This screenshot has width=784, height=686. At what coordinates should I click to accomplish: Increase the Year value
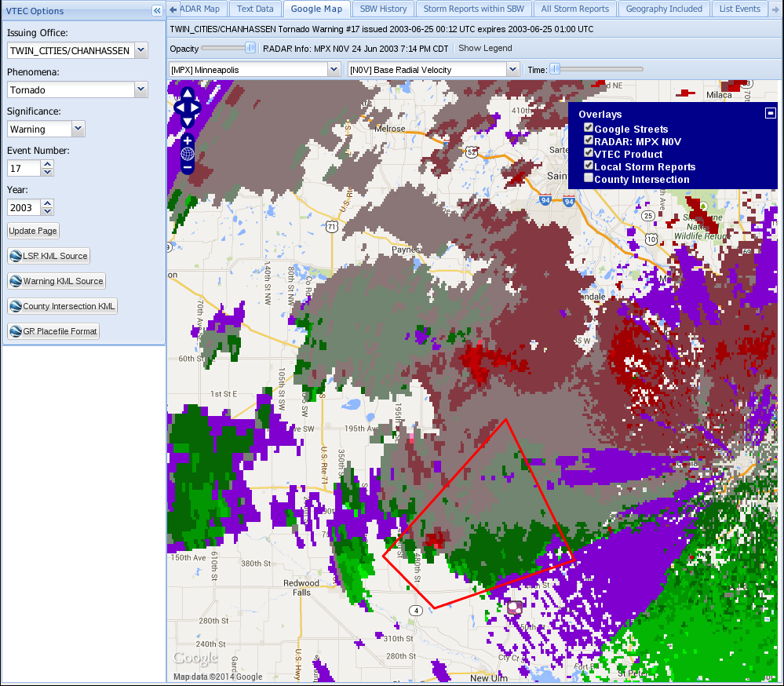tap(48, 203)
